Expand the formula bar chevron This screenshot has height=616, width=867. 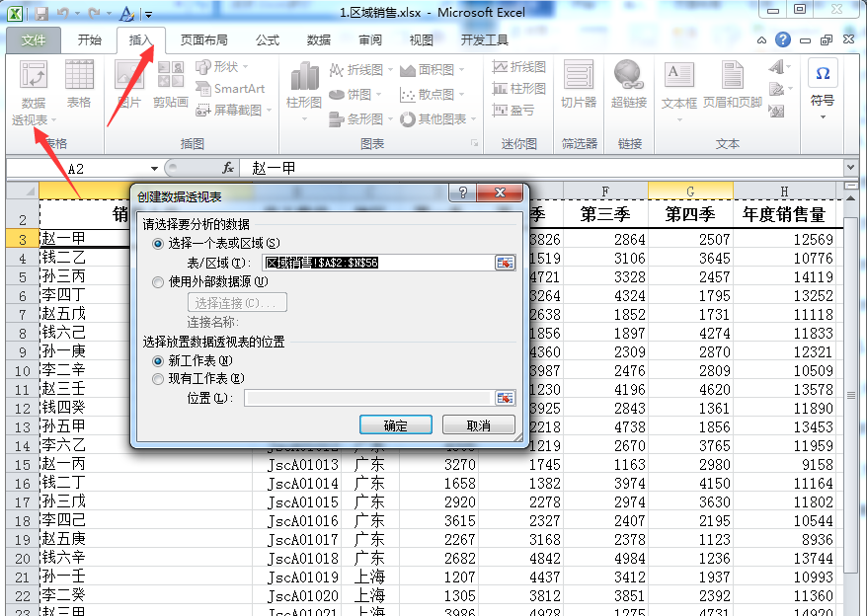tap(850, 167)
